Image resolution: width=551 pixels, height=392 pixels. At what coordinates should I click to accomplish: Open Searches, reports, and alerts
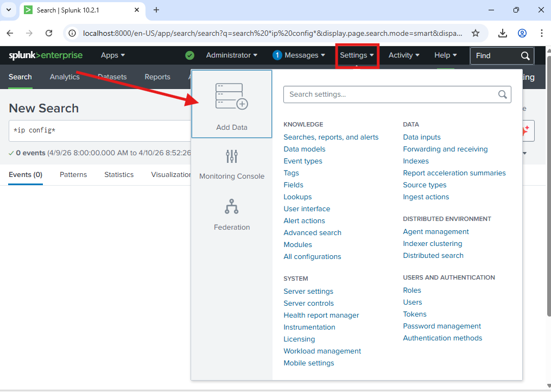click(331, 137)
